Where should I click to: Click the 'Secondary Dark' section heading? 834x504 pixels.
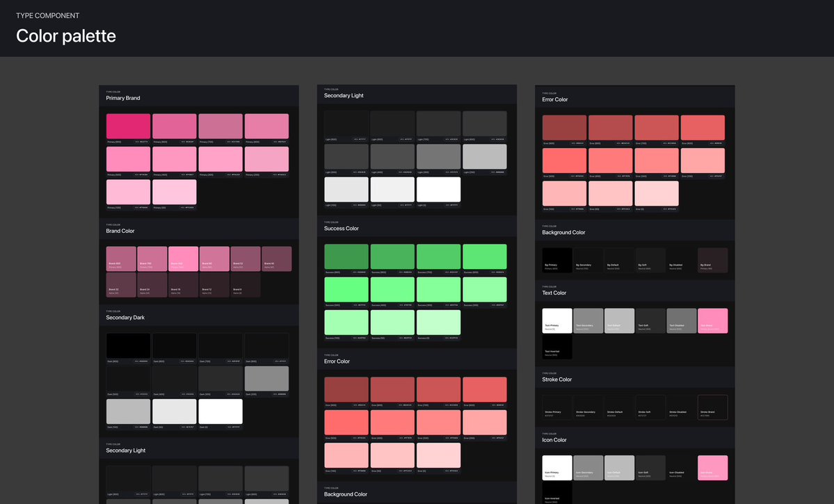pos(125,318)
